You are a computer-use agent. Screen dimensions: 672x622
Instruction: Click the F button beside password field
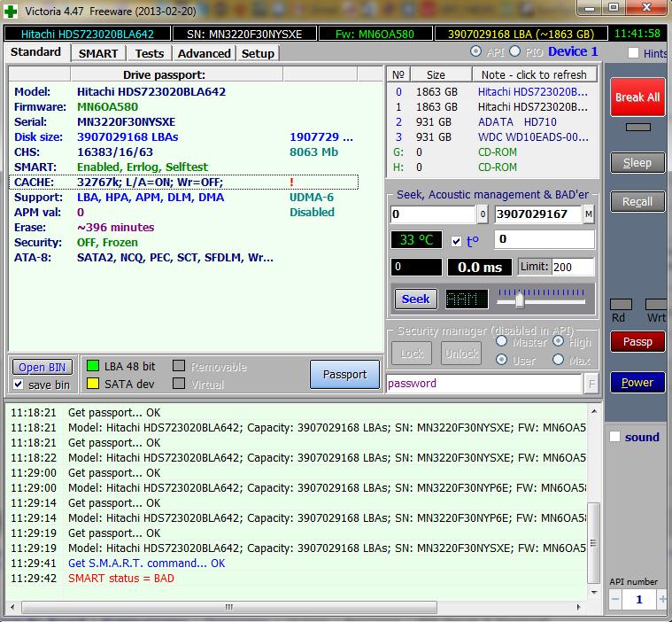pos(591,383)
